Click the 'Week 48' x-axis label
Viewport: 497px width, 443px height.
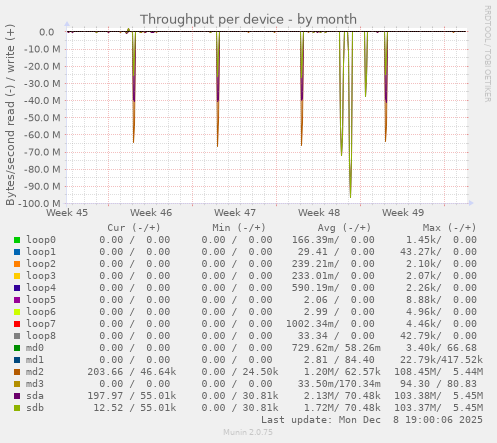[x=319, y=213]
